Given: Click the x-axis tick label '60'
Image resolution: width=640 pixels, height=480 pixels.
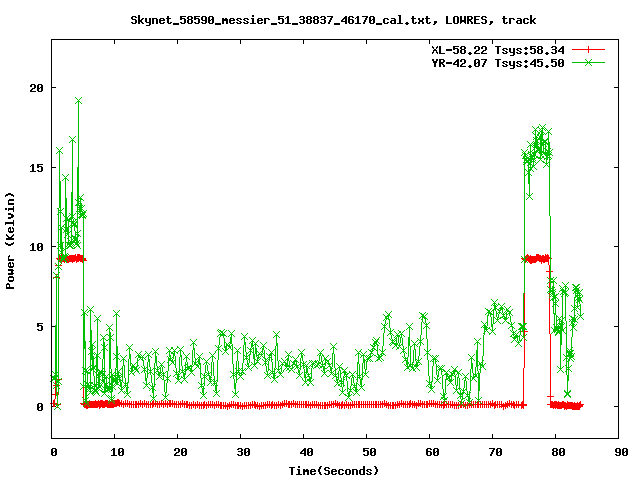Looking at the screenshot, I should [432, 452].
